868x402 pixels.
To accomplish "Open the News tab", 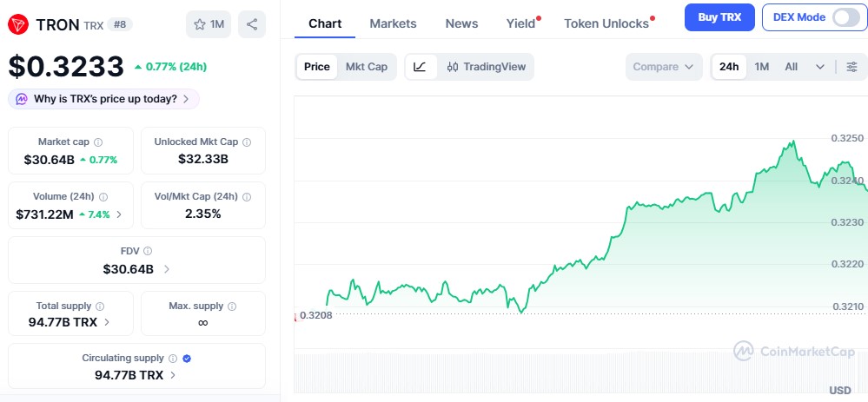I will pyautogui.click(x=461, y=23).
